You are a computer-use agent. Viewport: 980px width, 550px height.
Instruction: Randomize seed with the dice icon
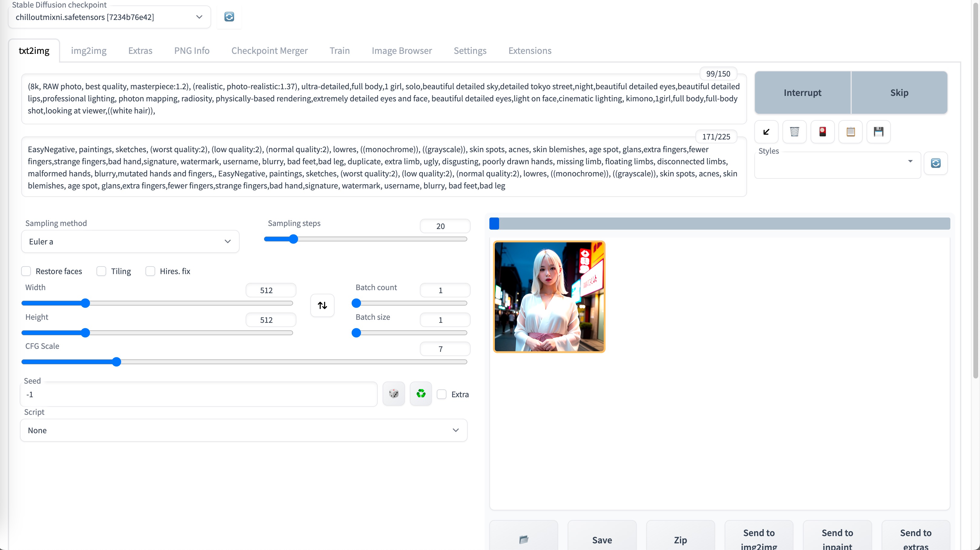[x=394, y=394]
